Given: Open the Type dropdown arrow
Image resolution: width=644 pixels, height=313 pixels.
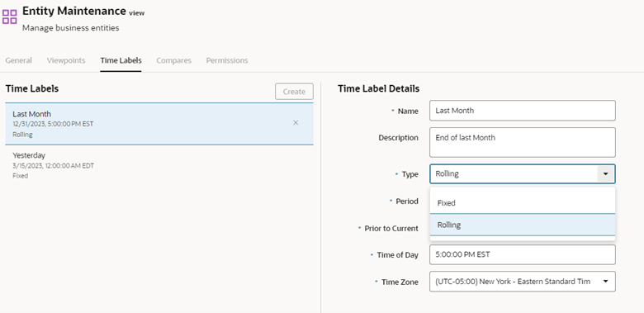Looking at the screenshot, I should click(605, 173).
